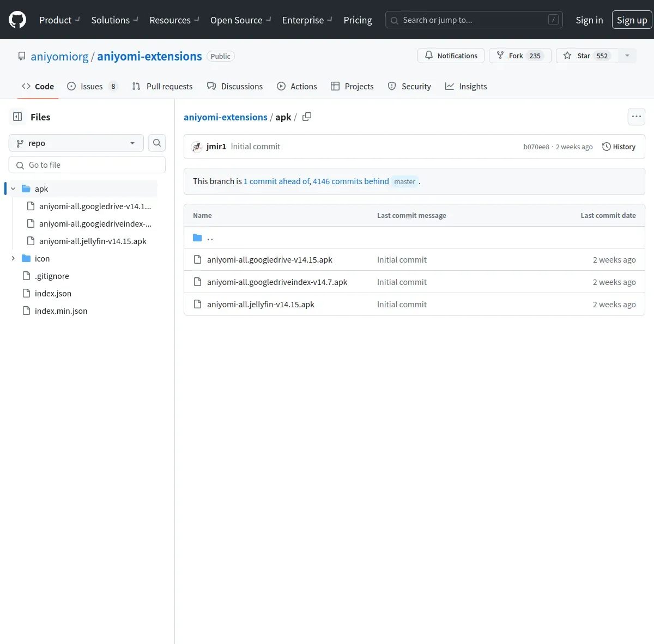Collapse the apk folder chevron

coord(13,189)
